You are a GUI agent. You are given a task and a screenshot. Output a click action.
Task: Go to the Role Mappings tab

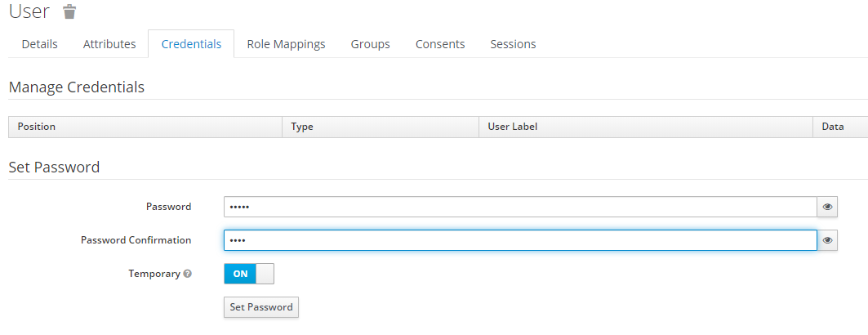[x=286, y=44]
